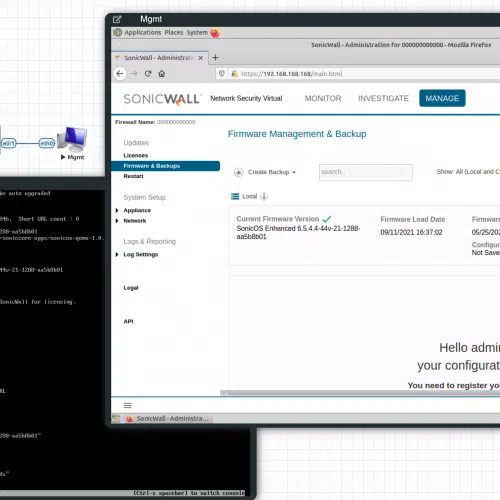The width and height of the screenshot is (500, 500).
Task: Click the Firefox home icon
Action: pyautogui.click(x=162, y=73)
